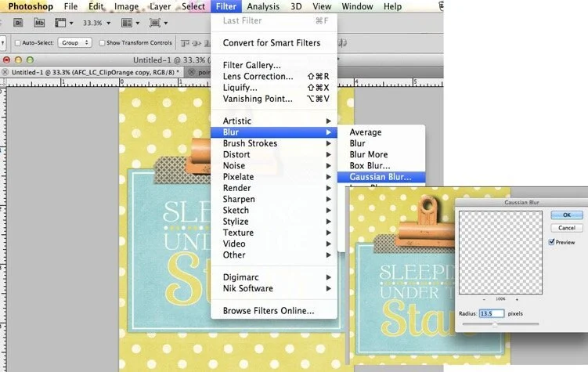Enable the Auto-Select checkbox
Viewport: 588px width, 372px height.
point(17,43)
